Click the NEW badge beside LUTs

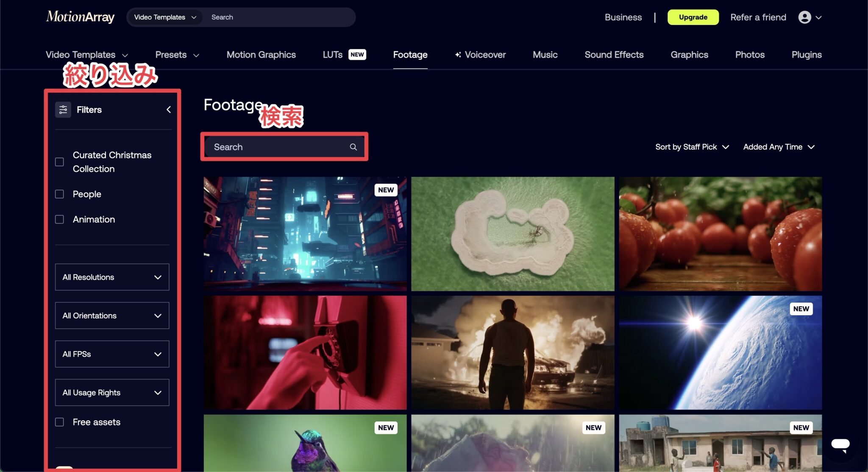tap(357, 55)
